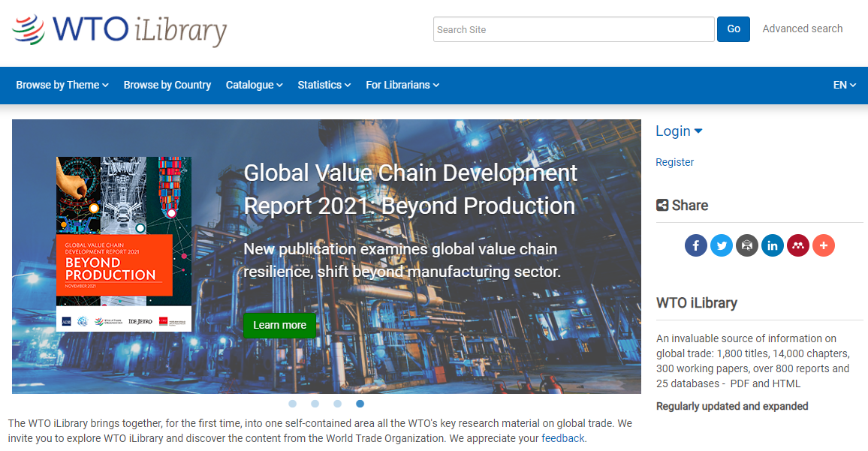This screenshot has width=868, height=451.
Task: Expand the Login dropdown
Action: point(679,131)
